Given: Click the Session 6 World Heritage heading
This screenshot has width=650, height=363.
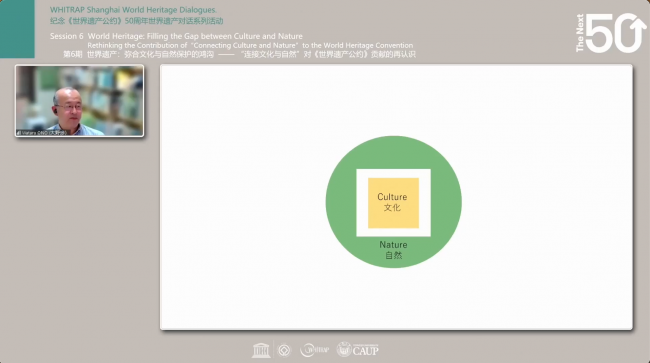Looking at the screenshot, I should 176,36.
